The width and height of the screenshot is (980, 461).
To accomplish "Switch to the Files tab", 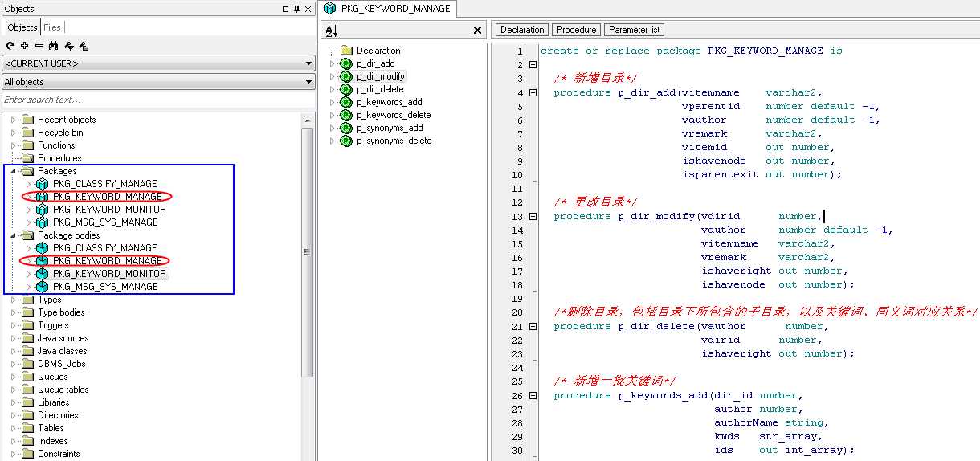I will (51, 27).
